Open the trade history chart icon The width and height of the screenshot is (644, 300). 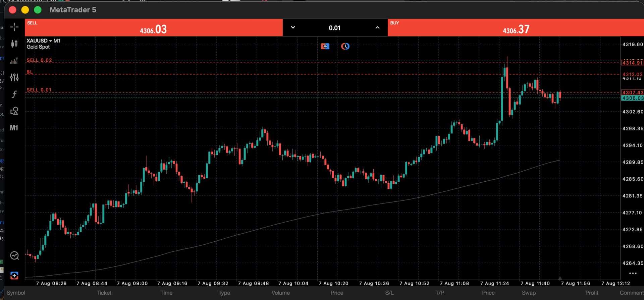click(14, 256)
